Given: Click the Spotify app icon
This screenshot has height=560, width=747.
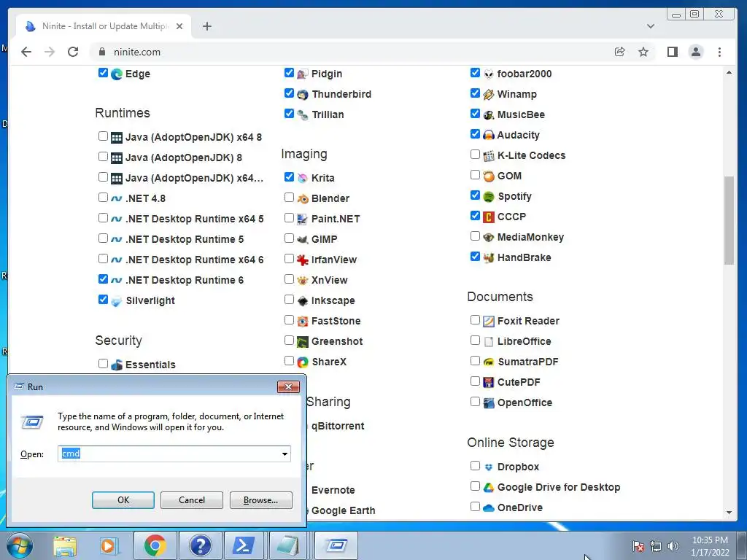Looking at the screenshot, I should click(x=488, y=197).
